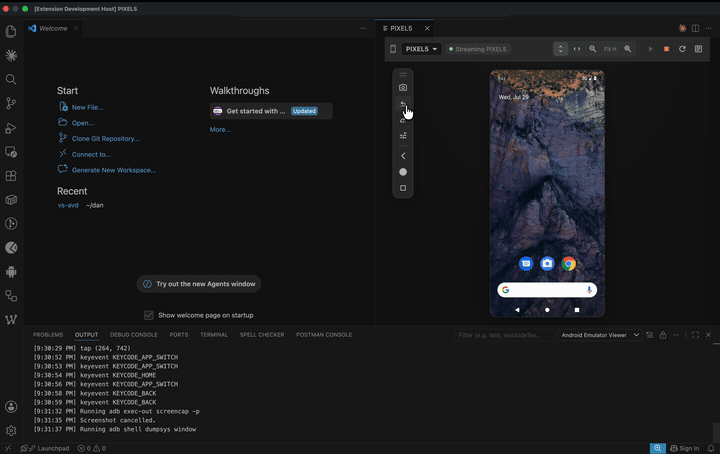Clear the output panel

point(649,335)
